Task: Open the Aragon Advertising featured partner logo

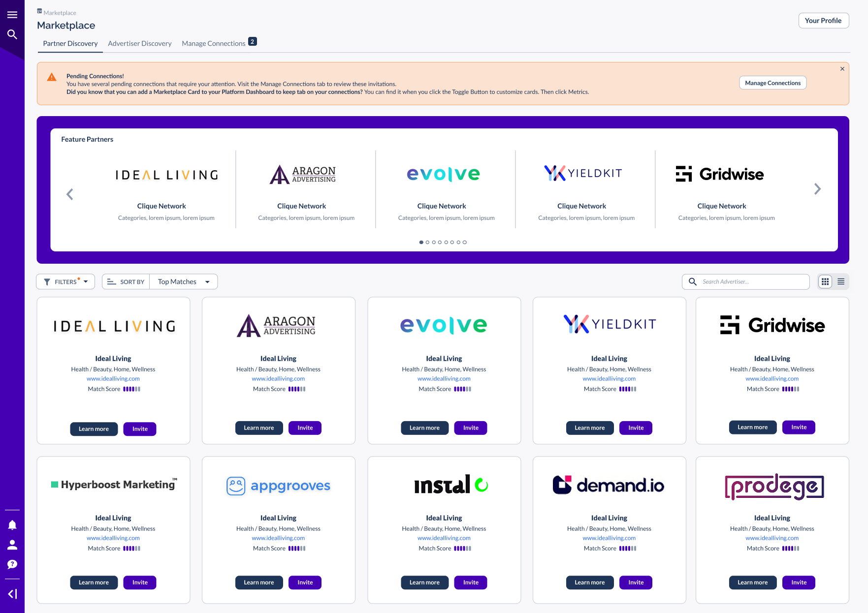Action: point(302,174)
